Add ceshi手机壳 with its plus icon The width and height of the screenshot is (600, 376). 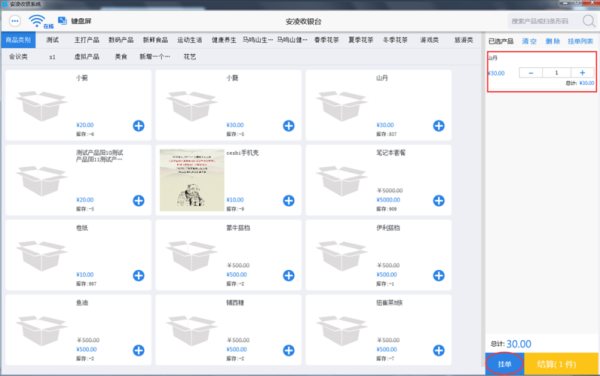pyautogui.click(x=289, y=201)
